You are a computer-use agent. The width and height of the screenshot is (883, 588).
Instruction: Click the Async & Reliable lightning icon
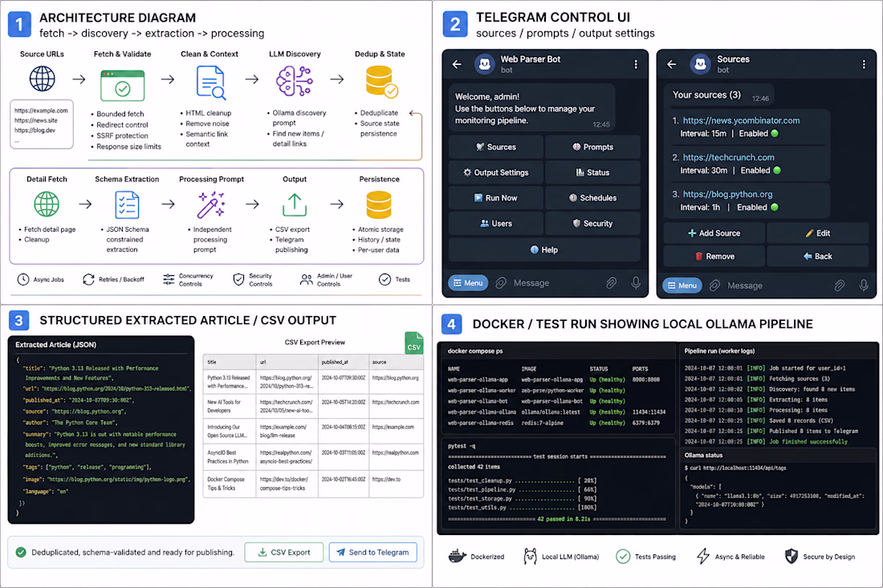coord(703,557)
